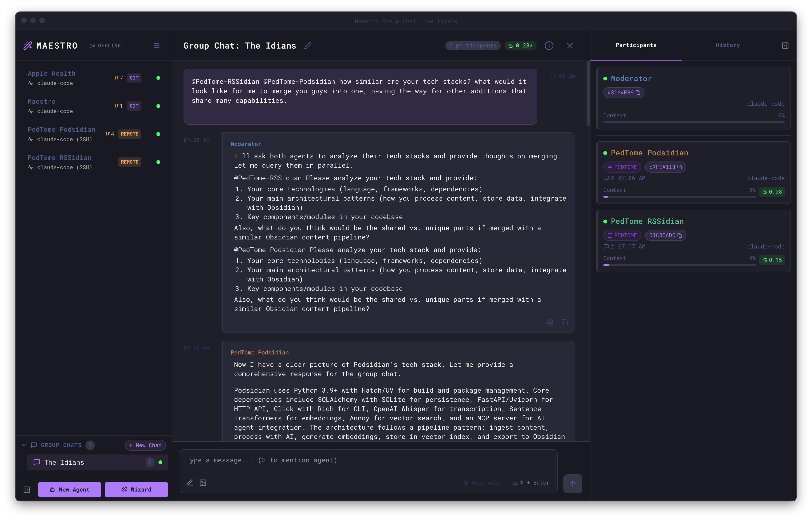Open the chat info icon near the cost badge

pyautogui.click(x=549, y=46)
